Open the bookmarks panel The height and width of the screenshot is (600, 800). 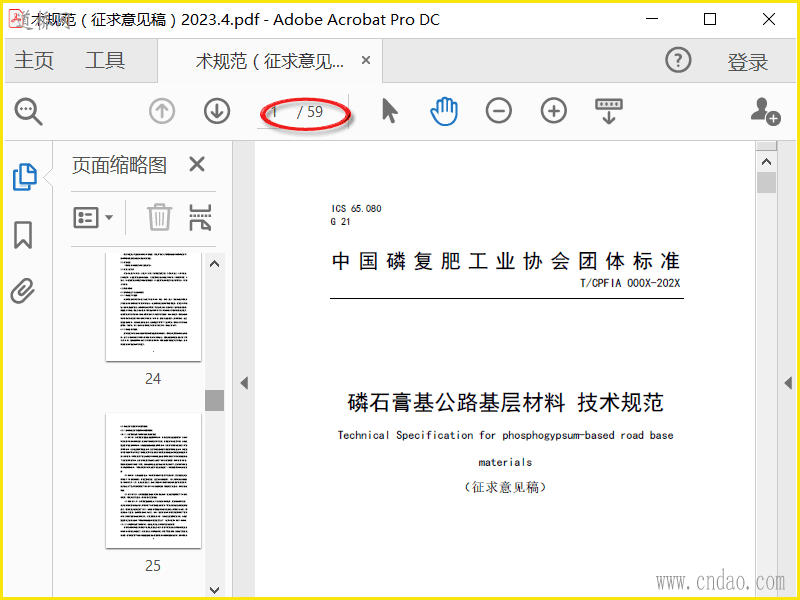[x=23, y=235]
